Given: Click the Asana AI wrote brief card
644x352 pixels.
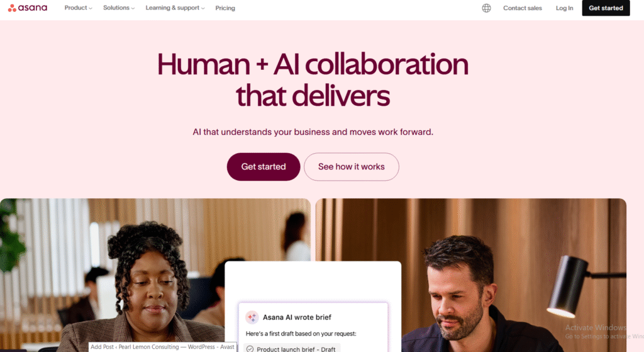Looking at the screenshot, I should click(x=313, y=327).
